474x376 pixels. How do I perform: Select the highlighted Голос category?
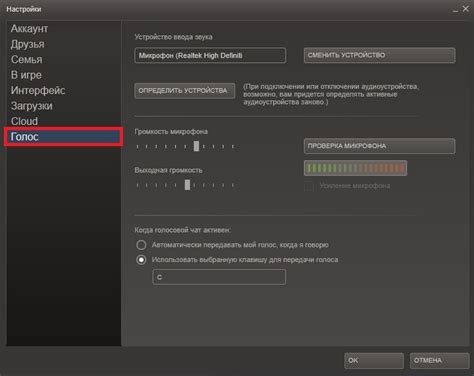point(64,136)
